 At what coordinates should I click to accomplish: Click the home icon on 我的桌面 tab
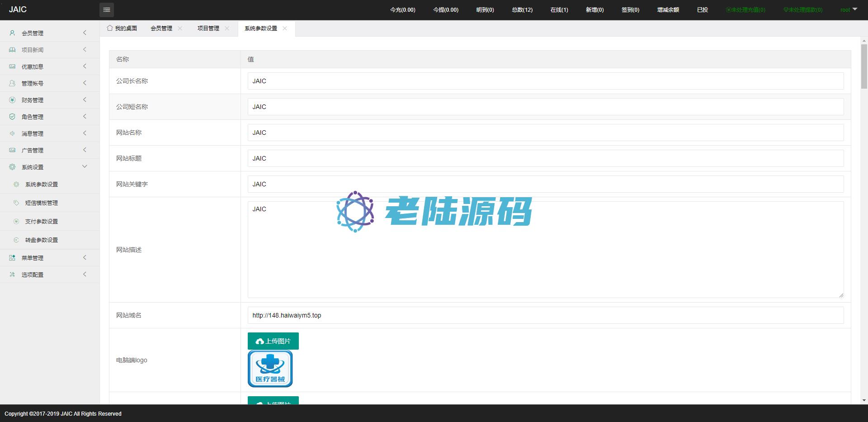tap(110, 28)
